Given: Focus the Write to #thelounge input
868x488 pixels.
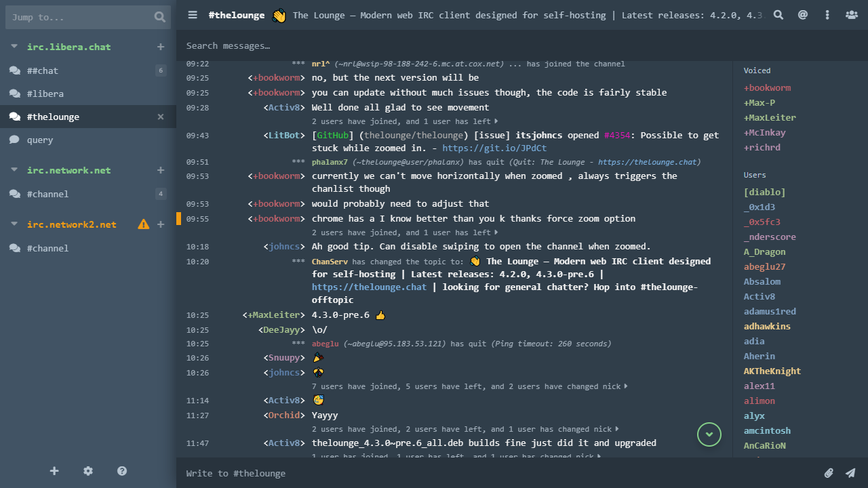Looking at the screenshot, I should tap(498, 473).
